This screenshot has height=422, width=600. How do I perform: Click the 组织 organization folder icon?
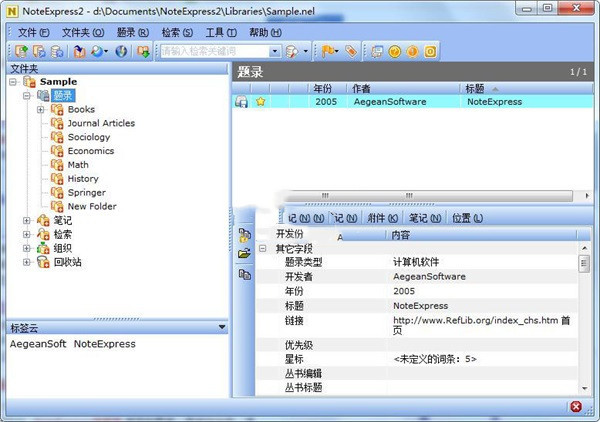tap(43, 248)
